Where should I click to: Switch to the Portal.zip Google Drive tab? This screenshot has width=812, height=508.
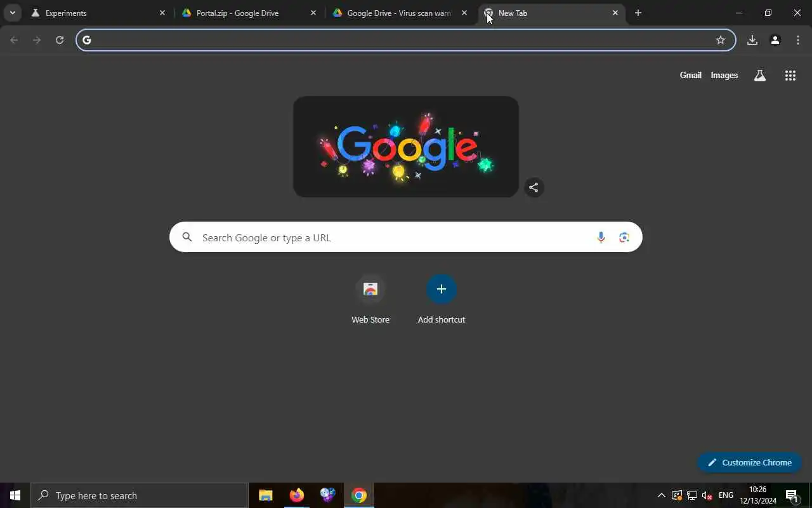point(249,13)
